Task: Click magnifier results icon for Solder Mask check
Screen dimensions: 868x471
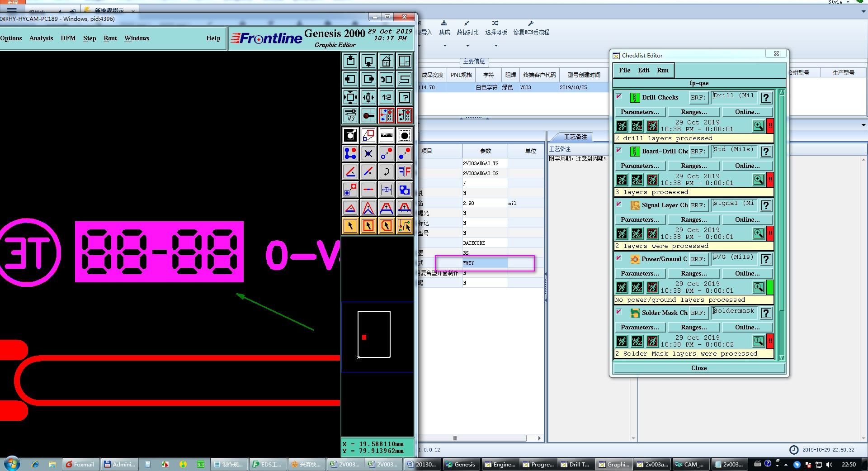Action: 758,341
